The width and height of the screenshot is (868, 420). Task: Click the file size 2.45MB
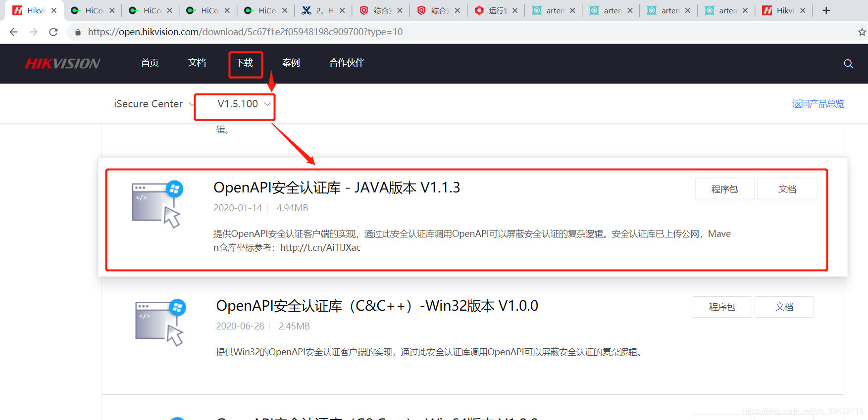pos(294,327)
